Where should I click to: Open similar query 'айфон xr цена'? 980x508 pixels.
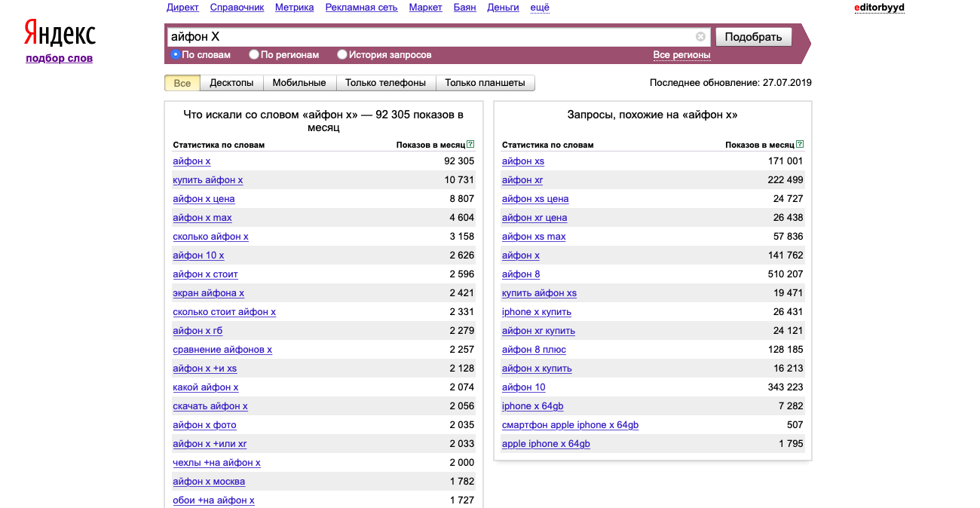[534, 218]
